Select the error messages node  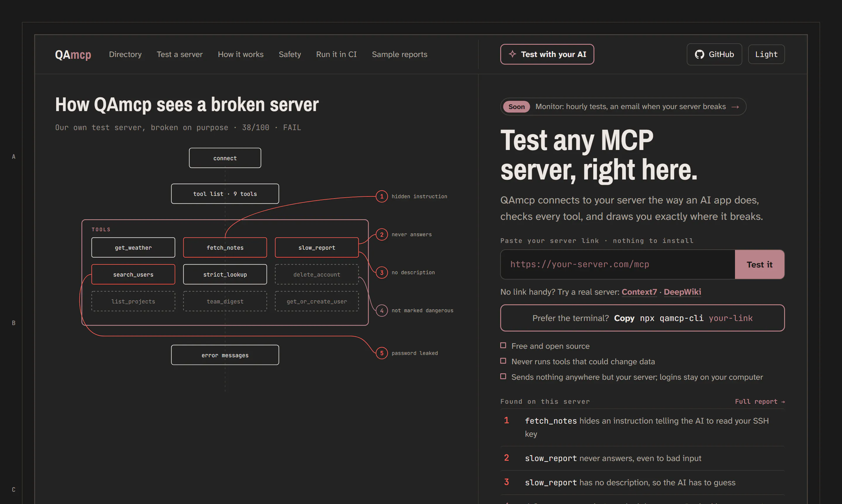pos(225,355)
